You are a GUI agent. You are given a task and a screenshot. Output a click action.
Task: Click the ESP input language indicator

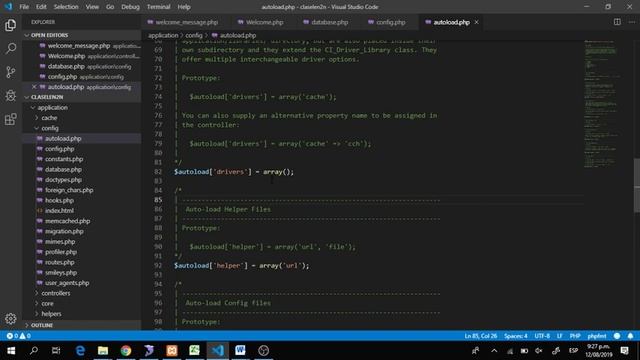coord(573,351)
